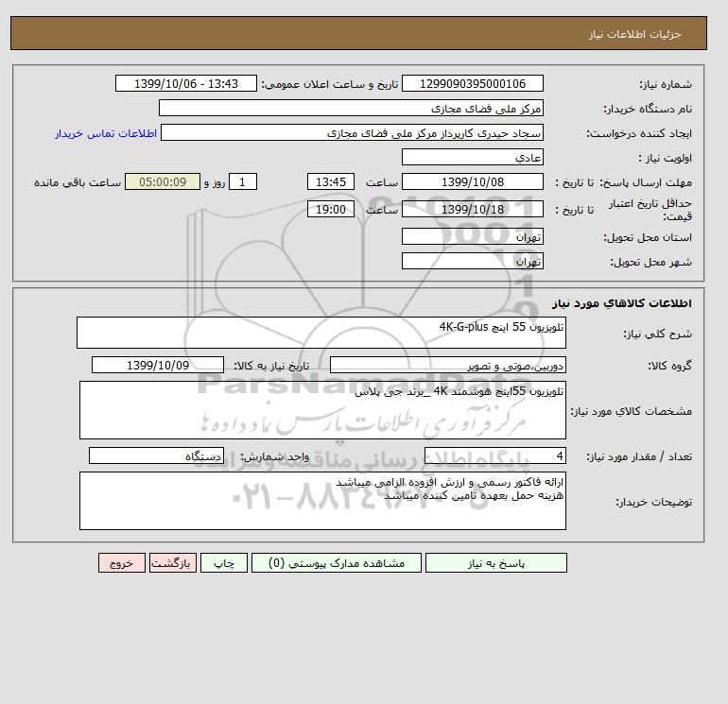
Task: Click the label توضیحات خریدار
Action: (x=653, y=502)
